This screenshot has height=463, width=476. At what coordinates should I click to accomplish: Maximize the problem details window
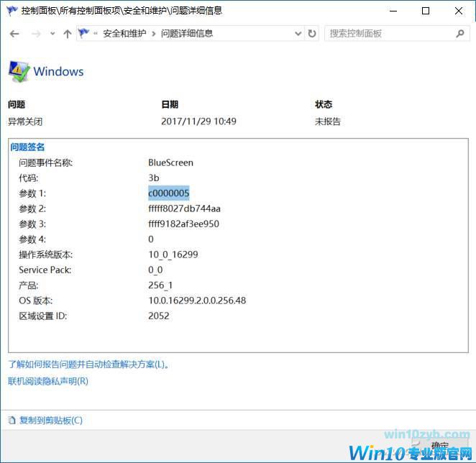(426, 11)
